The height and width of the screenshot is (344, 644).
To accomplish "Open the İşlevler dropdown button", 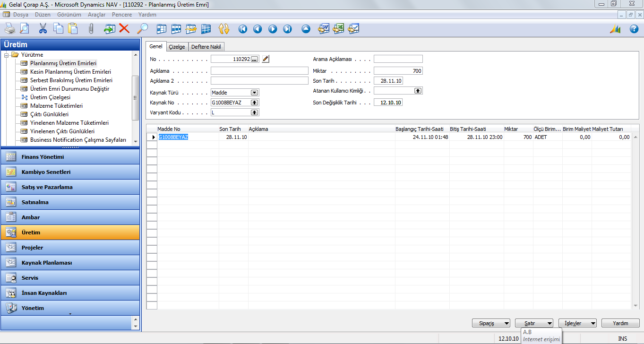I will (577, 323).
